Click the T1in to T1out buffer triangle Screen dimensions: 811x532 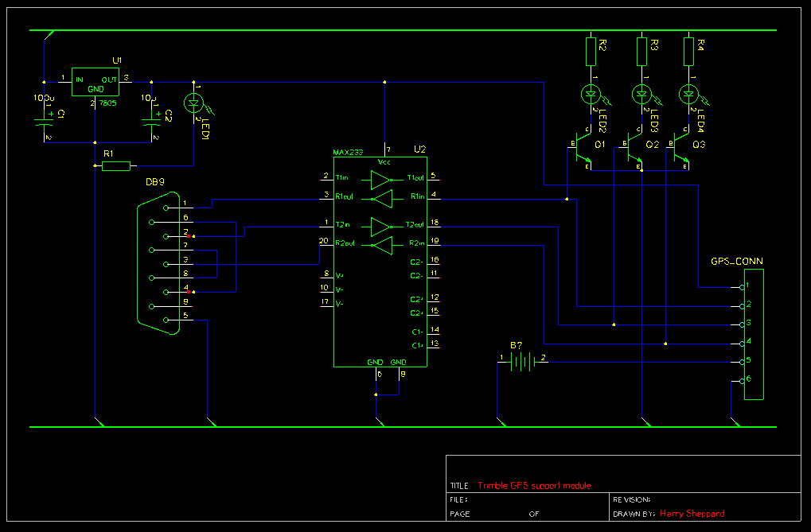(380, 180)
